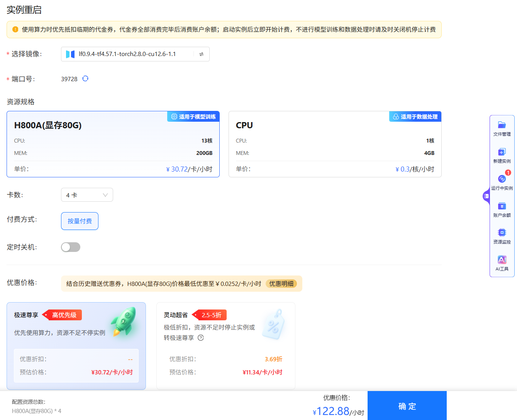This screenshot has height=420, width=517.
Task: Enable the 定时关机 scheduled shutdown switch
Action: 71,247
